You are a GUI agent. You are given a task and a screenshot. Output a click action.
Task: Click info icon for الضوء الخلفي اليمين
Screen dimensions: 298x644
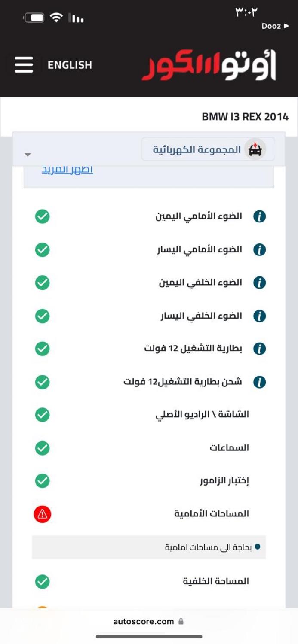[x=259, y=283]
